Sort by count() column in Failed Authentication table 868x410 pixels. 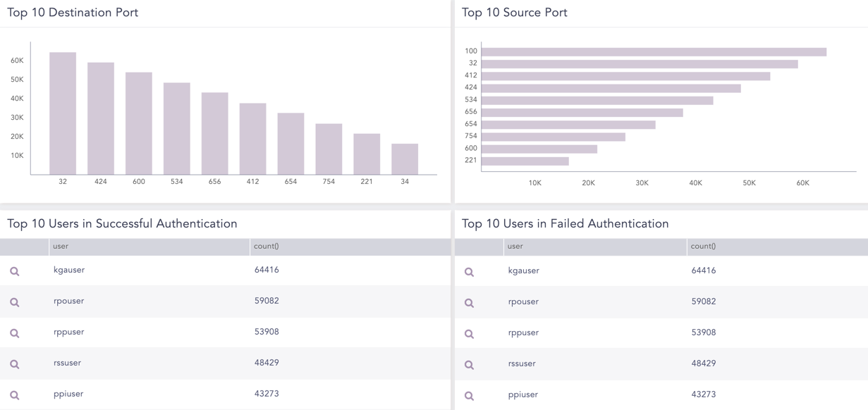click(703, 247)
